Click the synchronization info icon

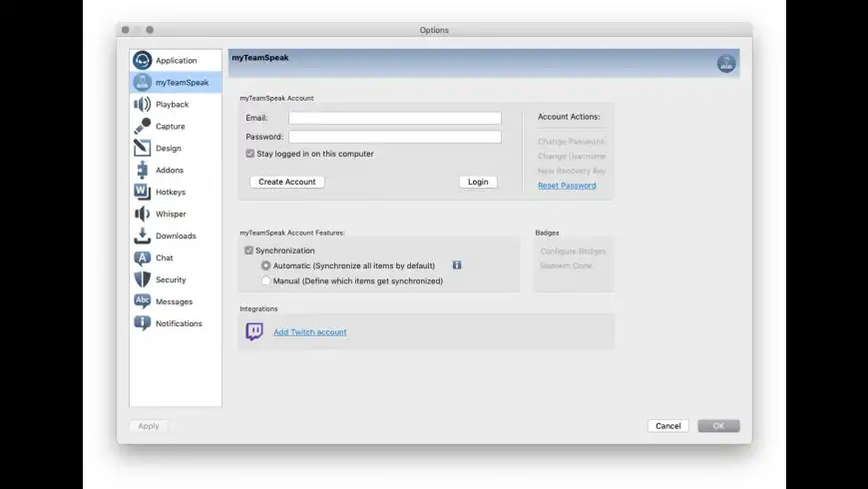click(457, 265)
